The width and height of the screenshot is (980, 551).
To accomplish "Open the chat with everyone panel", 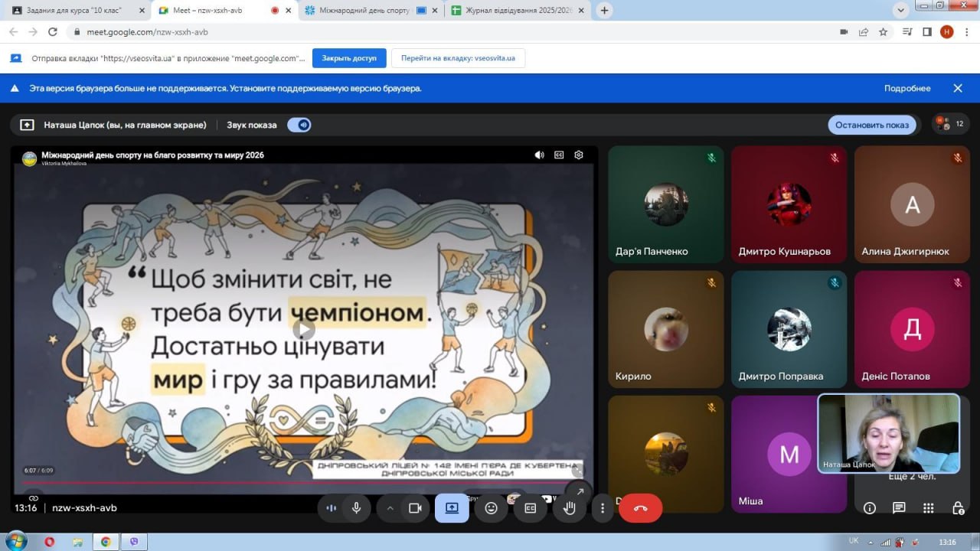I will tap(899, 508).
